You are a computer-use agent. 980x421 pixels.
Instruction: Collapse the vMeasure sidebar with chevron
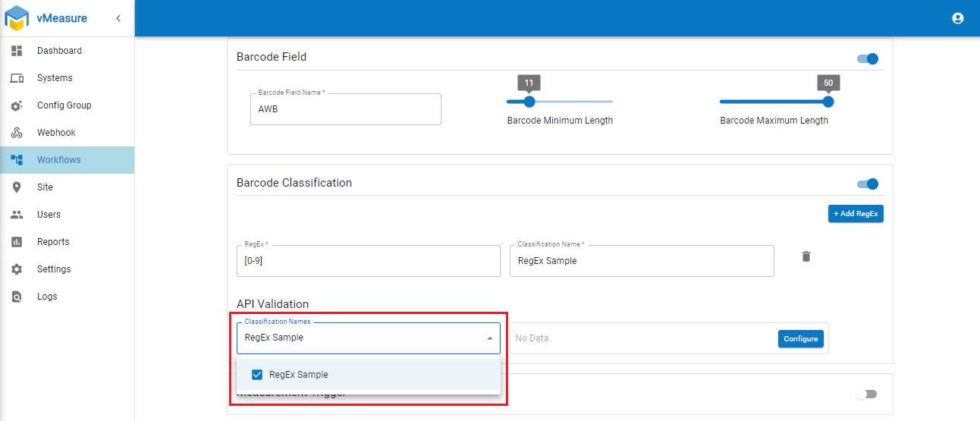pos(118,18)
